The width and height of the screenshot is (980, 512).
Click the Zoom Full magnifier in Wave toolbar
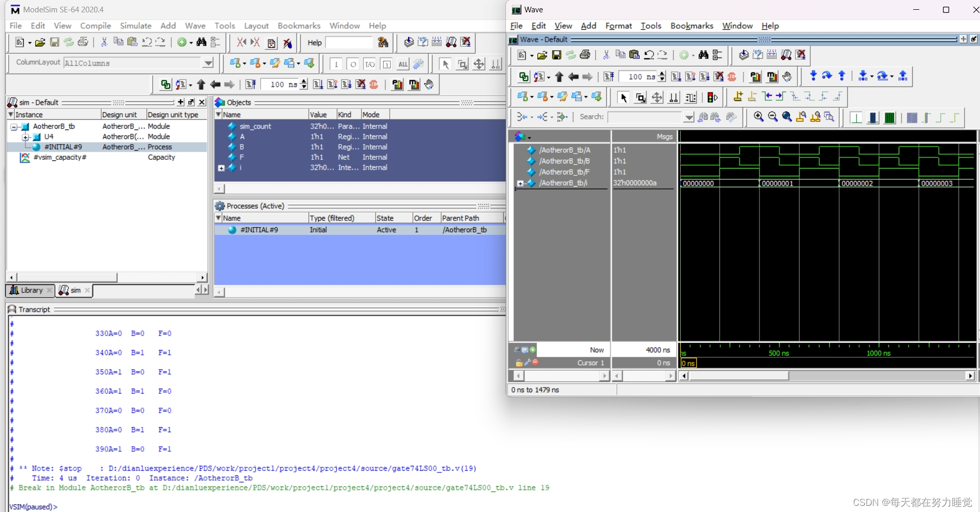coord(787,117)
